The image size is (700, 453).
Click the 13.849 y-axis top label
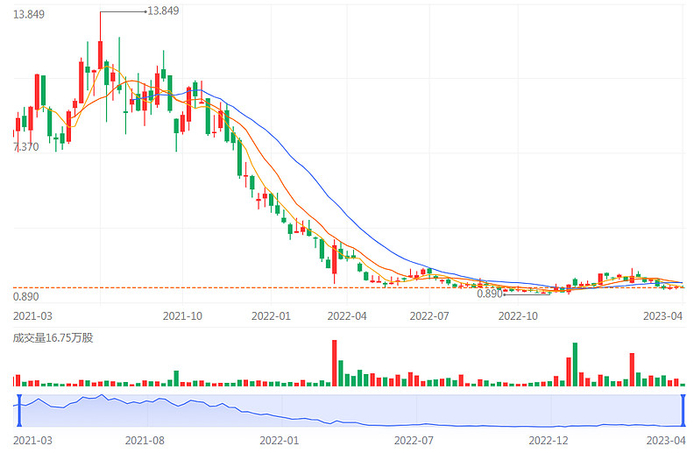pyautogui.click(x=29, y=15)
